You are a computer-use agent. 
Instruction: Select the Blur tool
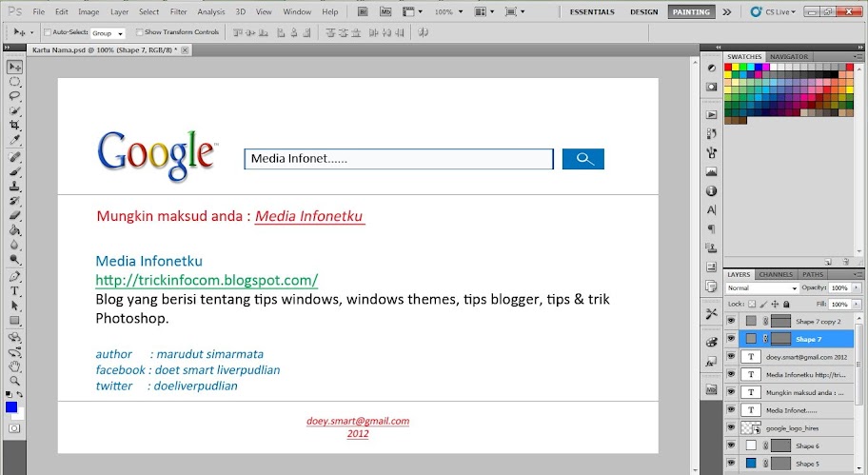click(14, 245)
